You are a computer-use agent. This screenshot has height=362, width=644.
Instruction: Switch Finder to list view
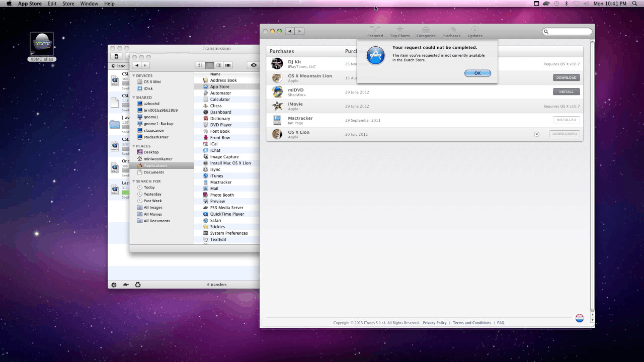209,65
